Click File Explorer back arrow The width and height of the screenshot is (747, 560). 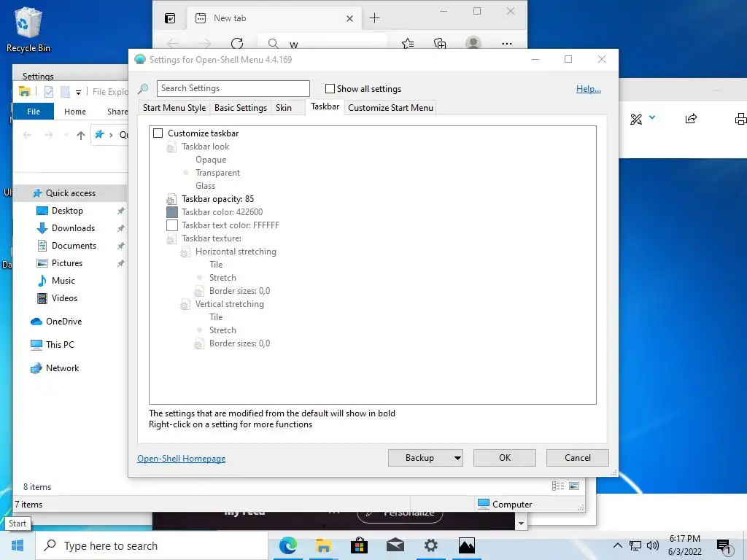[27, 135]
